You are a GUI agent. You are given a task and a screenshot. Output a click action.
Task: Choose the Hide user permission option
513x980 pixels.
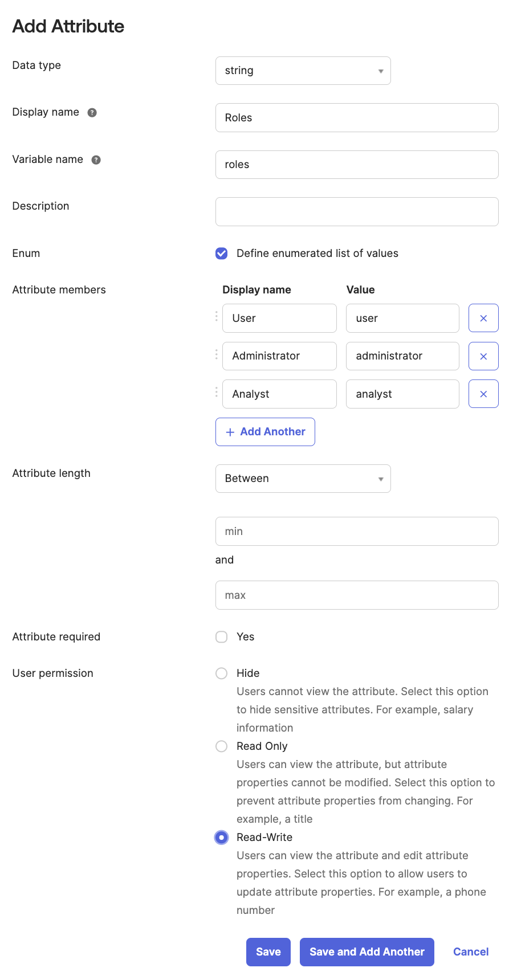pos(221,673)
